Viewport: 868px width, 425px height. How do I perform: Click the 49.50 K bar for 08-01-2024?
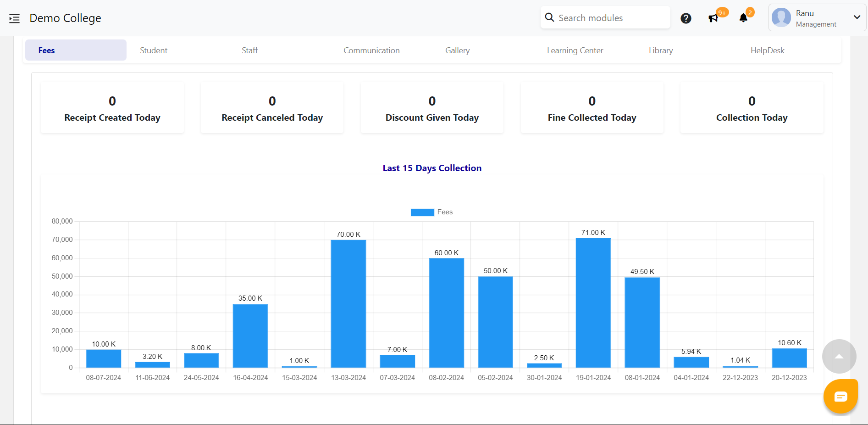click(642, 322)
